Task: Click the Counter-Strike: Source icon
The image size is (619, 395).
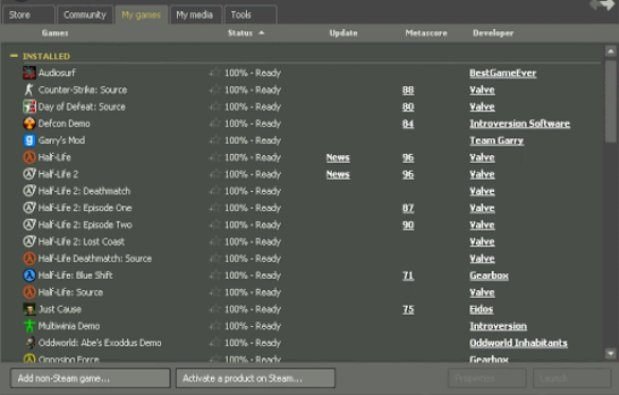Action: tap(29, 90)
